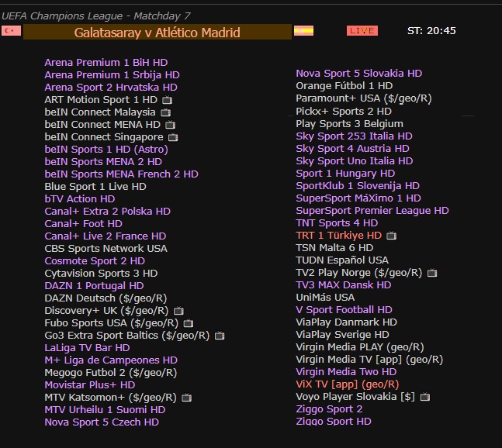Click TUDN Español USA entry

[x=342, y=260]
